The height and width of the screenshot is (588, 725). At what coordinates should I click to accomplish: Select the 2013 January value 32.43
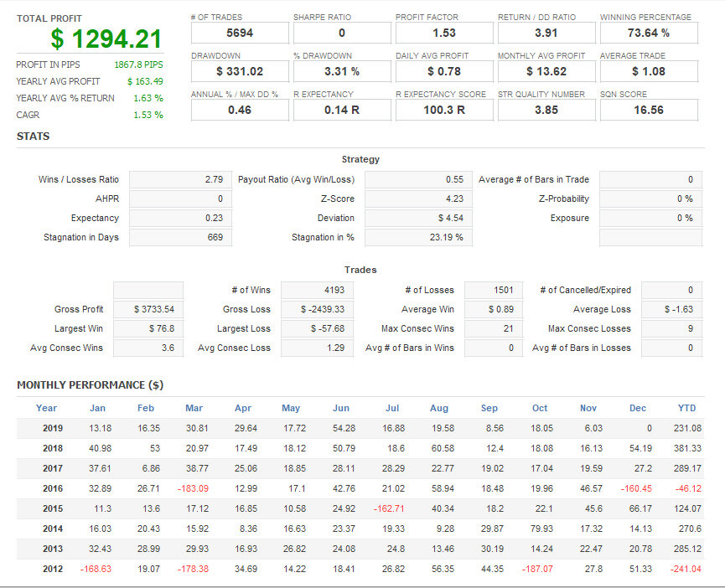[100, 549]
